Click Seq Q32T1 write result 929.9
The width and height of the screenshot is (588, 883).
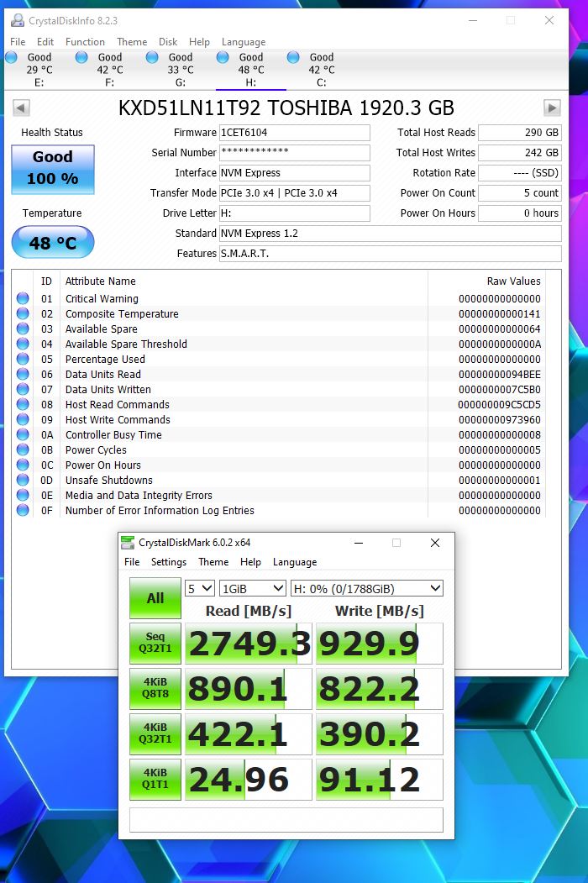point(380,643)
